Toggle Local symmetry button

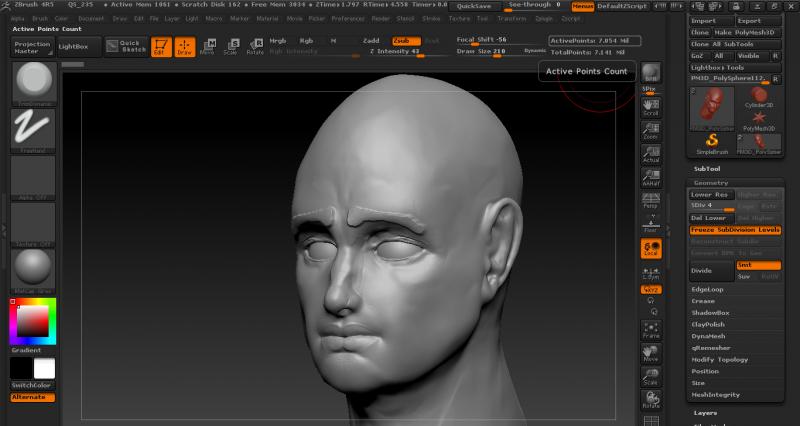click(651, 249)
